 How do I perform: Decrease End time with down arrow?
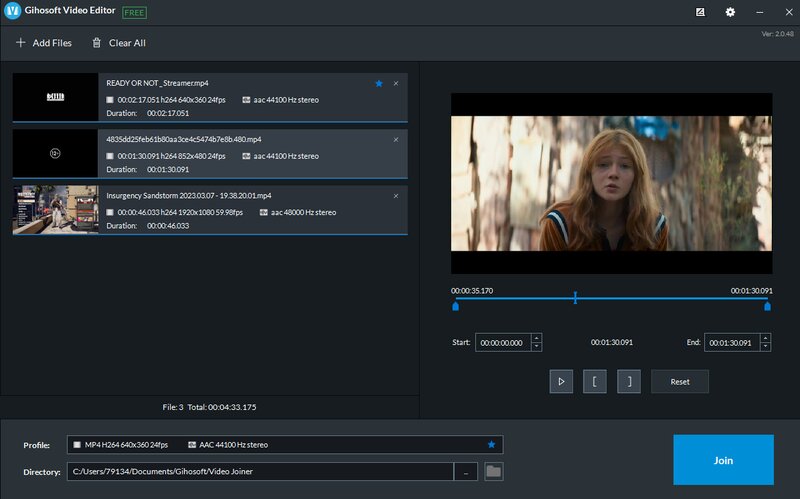tap(765, 347)
